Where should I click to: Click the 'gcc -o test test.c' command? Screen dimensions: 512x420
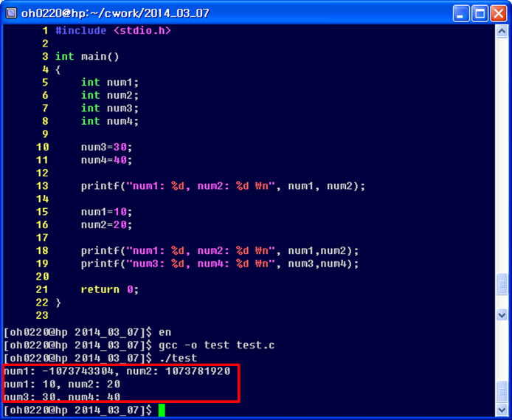pos(216,345)
